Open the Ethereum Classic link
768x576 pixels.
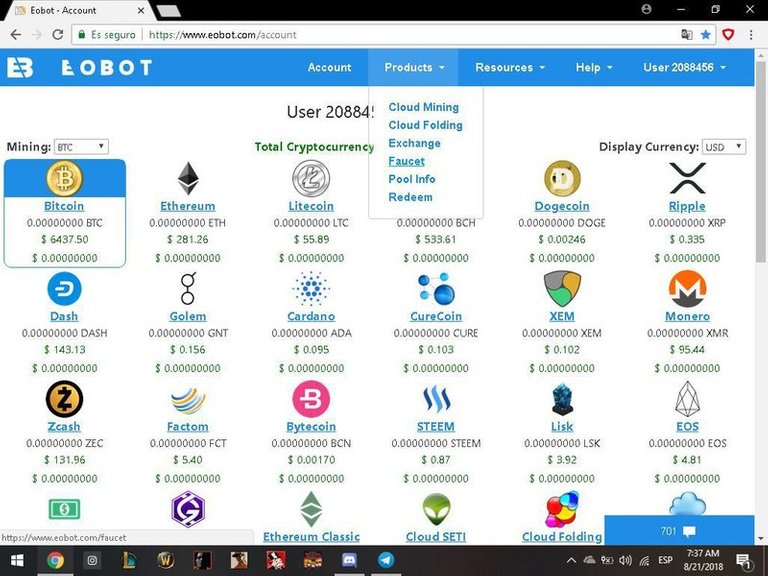pos(311,537)
